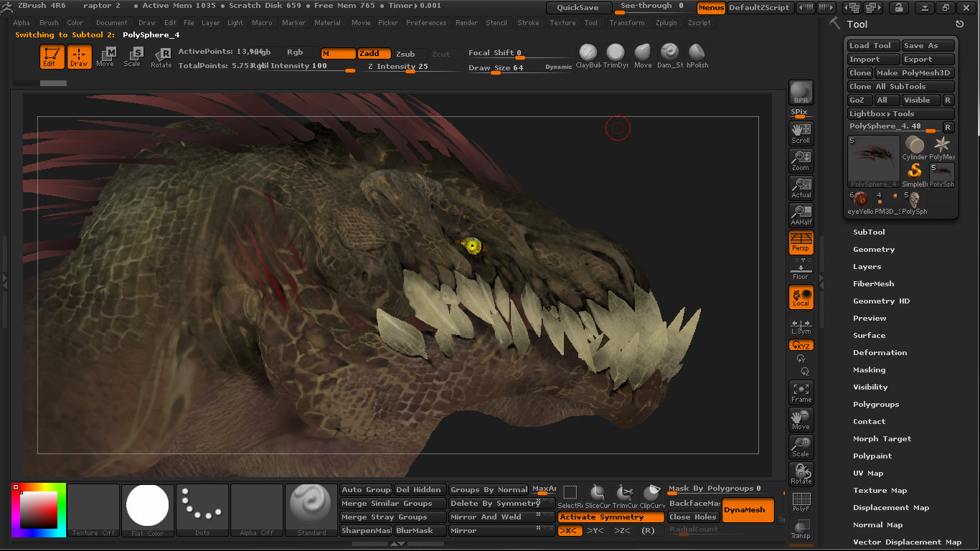The height and width of the screenshot is (551, 980).
Task: Click the Frame icon on the right shelf
Action: [801, 392]
